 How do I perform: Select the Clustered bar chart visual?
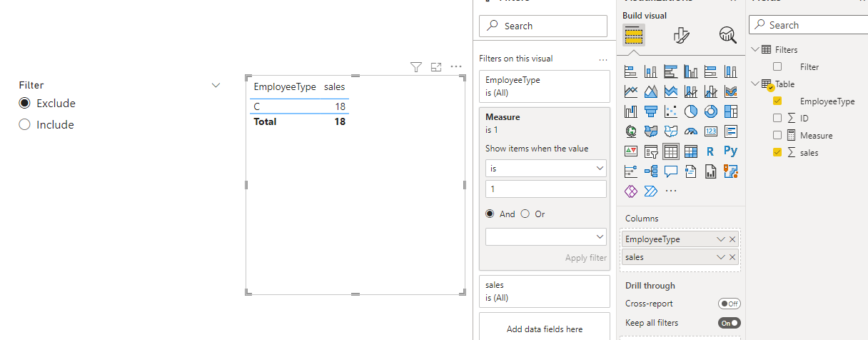pos(671,71)
